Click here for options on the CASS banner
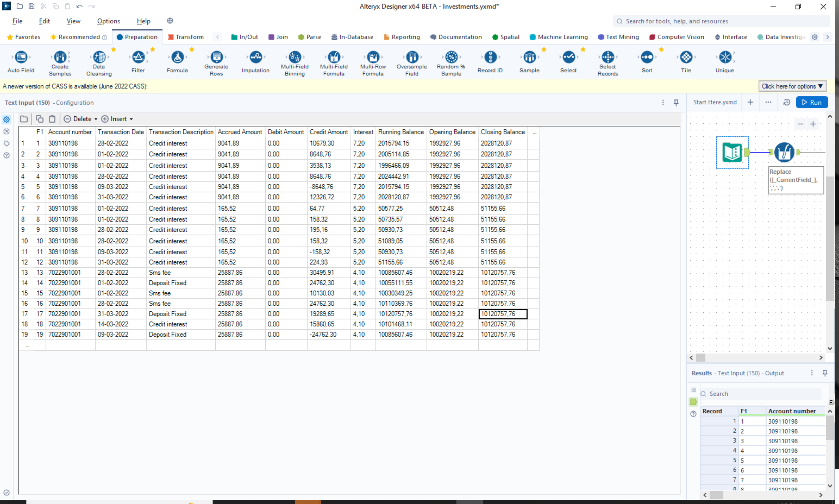 [792, 86]
